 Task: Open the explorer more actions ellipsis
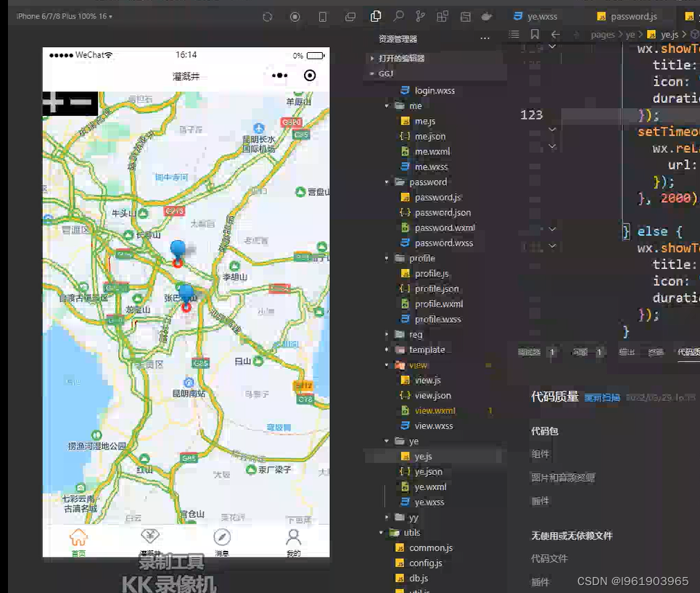485,38
